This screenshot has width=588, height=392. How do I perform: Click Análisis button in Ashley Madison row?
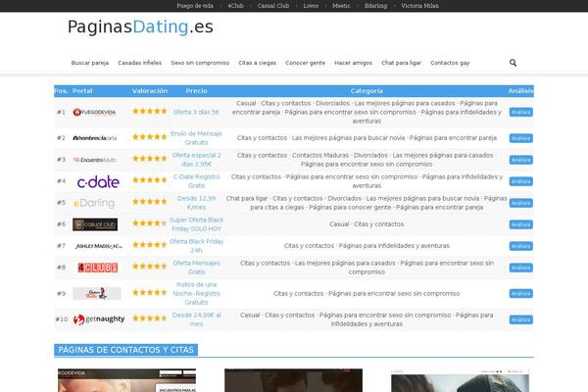[521, 246]
